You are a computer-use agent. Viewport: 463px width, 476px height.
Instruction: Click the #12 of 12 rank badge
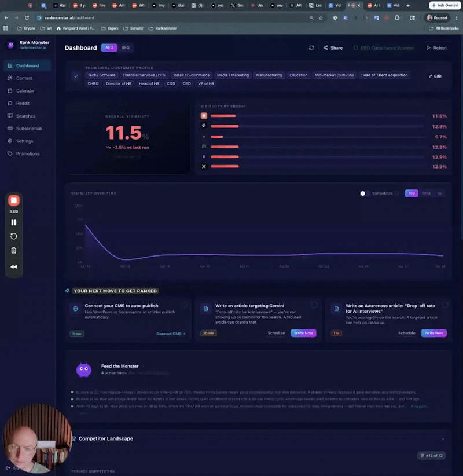(x=431, y=455)
